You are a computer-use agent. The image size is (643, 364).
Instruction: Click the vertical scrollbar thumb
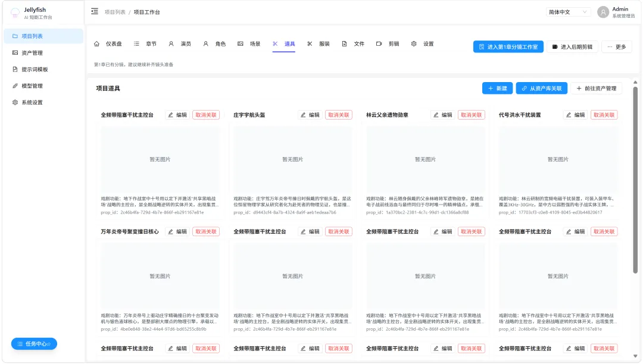pos(635,180)
